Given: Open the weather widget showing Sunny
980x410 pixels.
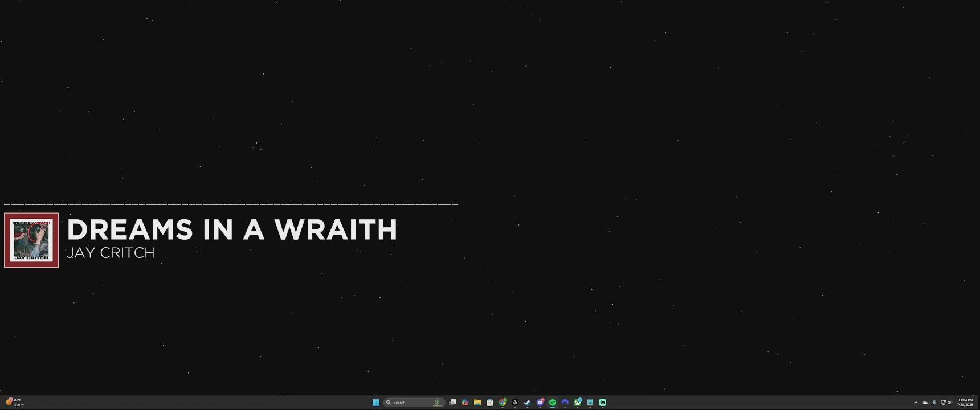Looking at the screenshot, I should tap(15, 403).
